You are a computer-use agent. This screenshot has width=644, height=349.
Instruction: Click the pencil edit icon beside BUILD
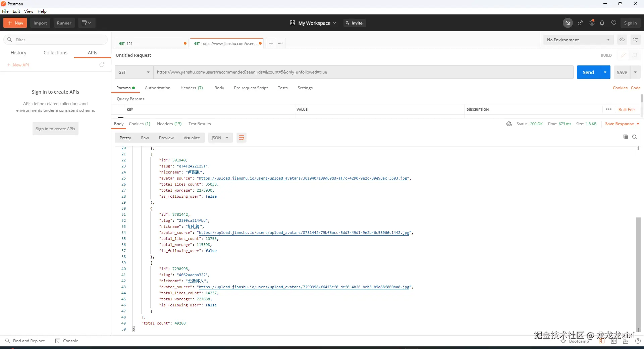(623, 55)
